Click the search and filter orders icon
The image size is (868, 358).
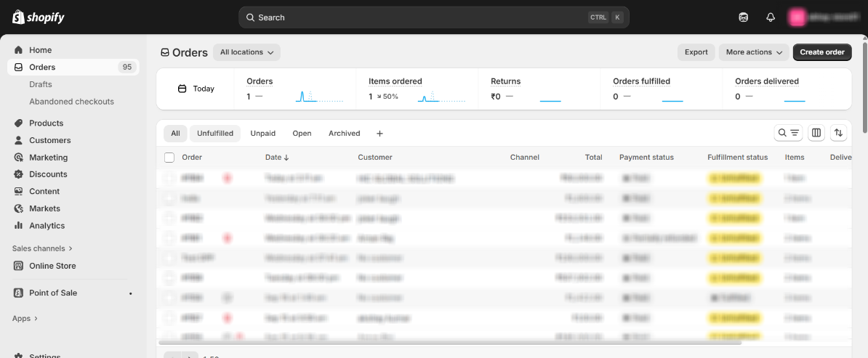tap(788, 133)
